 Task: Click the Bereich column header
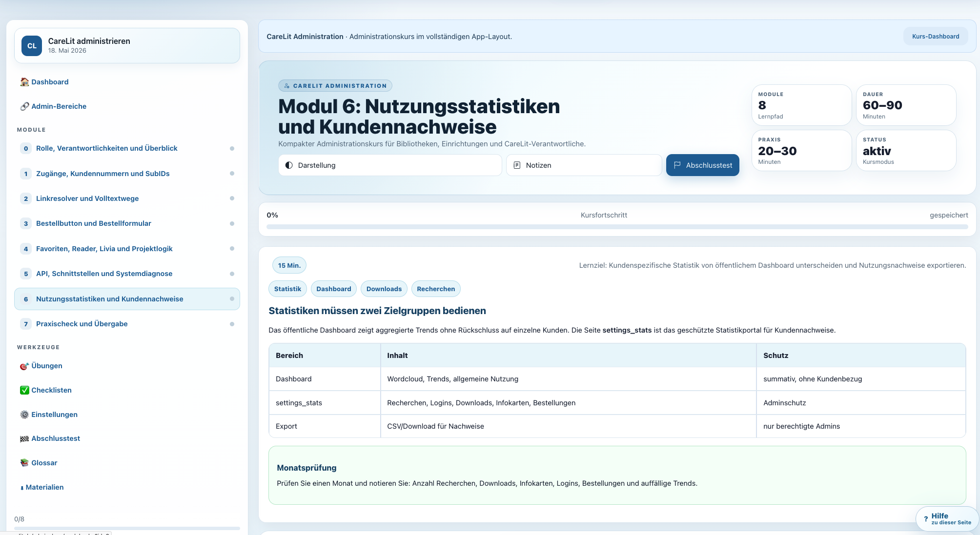pos(325,356)
